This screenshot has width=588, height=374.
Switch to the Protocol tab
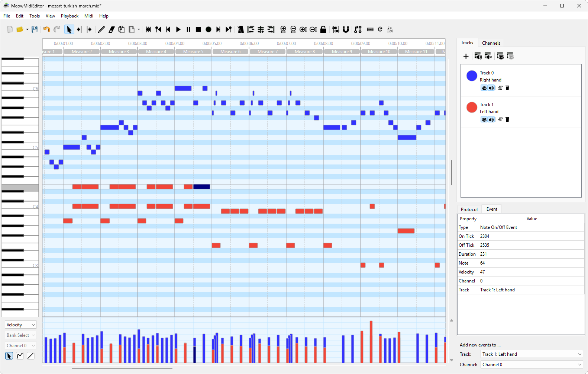[469, 210]
